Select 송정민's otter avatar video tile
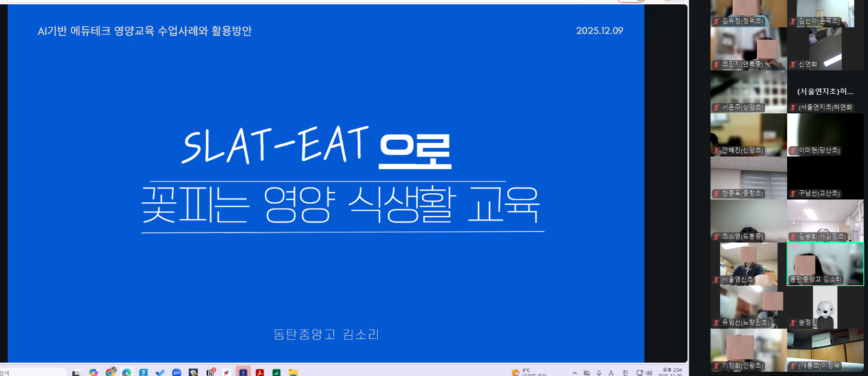This screenshot has height=376, width=868. 825,307
